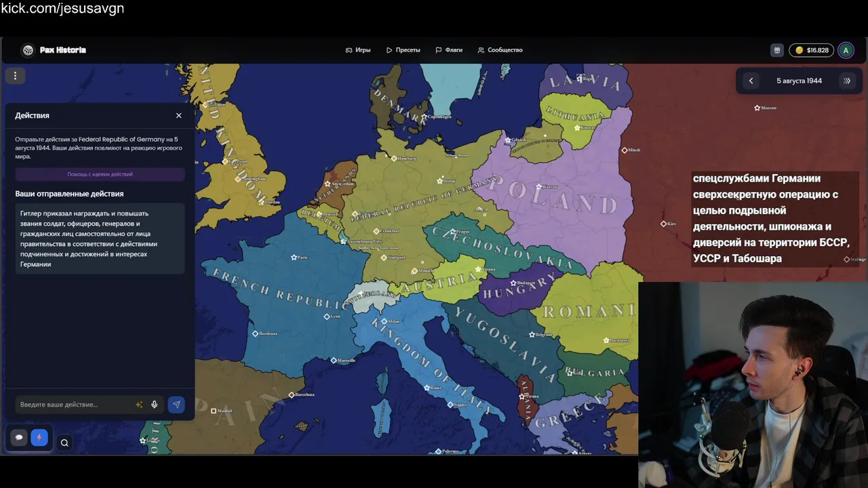Select the Amsterdam star marker

pos(328,184)
